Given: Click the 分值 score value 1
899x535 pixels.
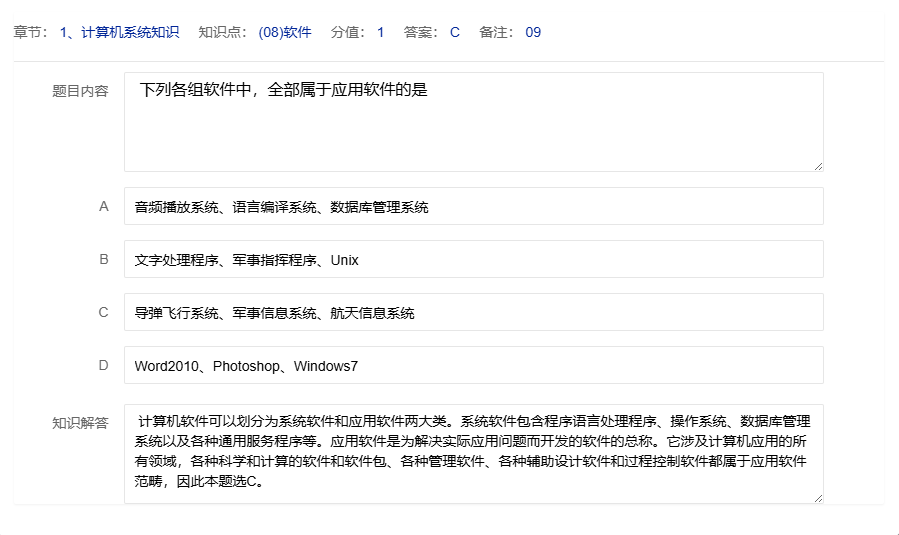Looking at the screenshot, I should tap(380, 32).
